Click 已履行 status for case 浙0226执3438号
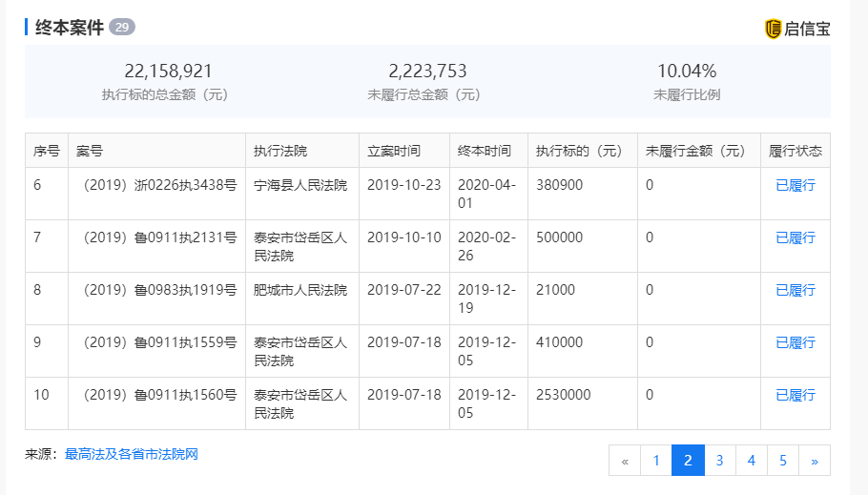Viewport: 868px width, 495px height. [796, 185]
